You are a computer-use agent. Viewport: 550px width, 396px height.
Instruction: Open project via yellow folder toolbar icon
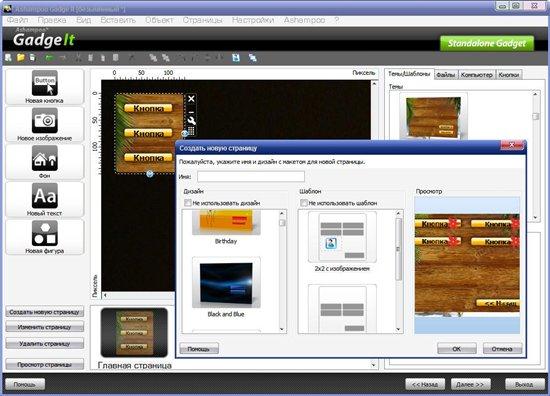coord(20,58)
